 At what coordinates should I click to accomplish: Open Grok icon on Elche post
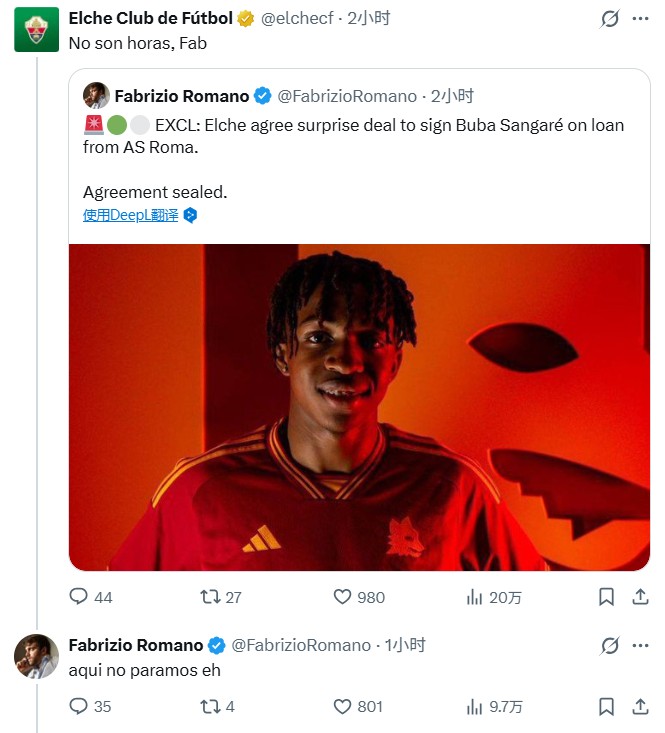pyautogui.click(x=609, y=19)
